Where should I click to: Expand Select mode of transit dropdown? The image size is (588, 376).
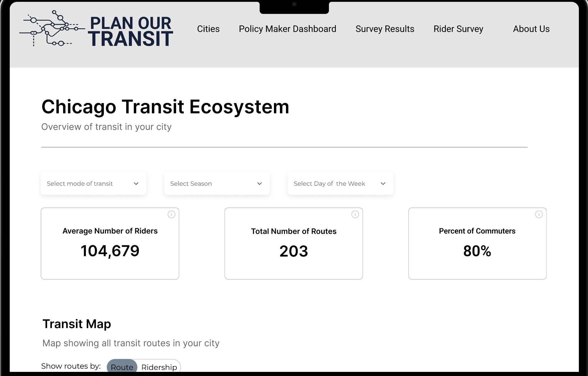(93, 184)
